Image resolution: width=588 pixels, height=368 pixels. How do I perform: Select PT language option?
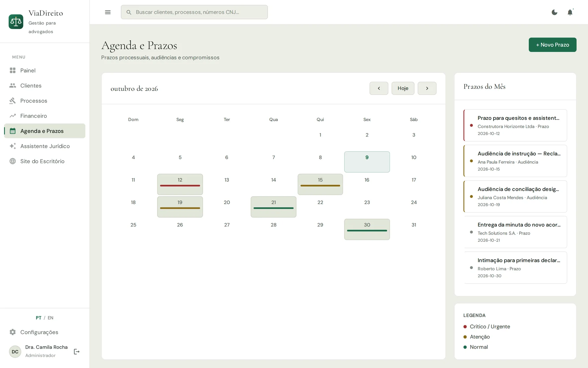[x=39, y=318]
